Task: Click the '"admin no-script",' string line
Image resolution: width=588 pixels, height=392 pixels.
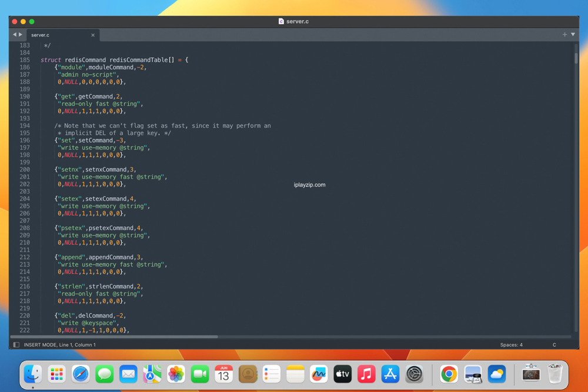Action: pos(88,75)
